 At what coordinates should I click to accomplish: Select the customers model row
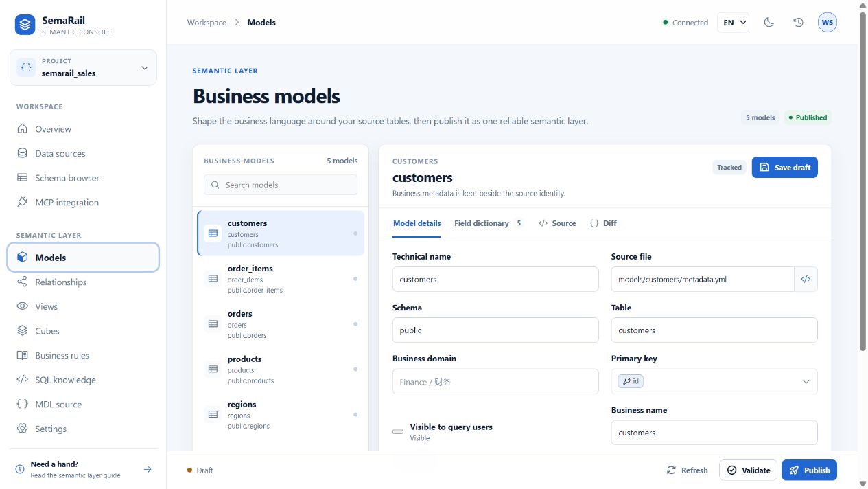[281, 234]
